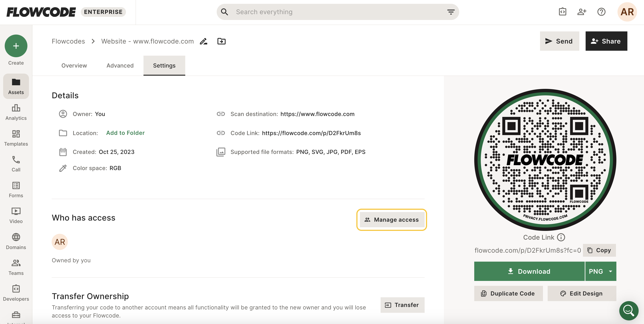Click the green Create plus button

[x=16, y=46]
